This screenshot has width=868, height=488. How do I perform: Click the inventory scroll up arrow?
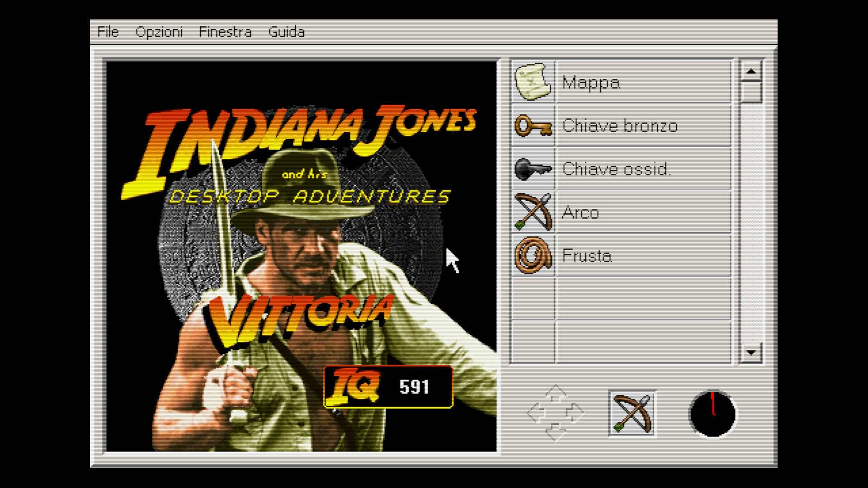[x=751, y=71]
